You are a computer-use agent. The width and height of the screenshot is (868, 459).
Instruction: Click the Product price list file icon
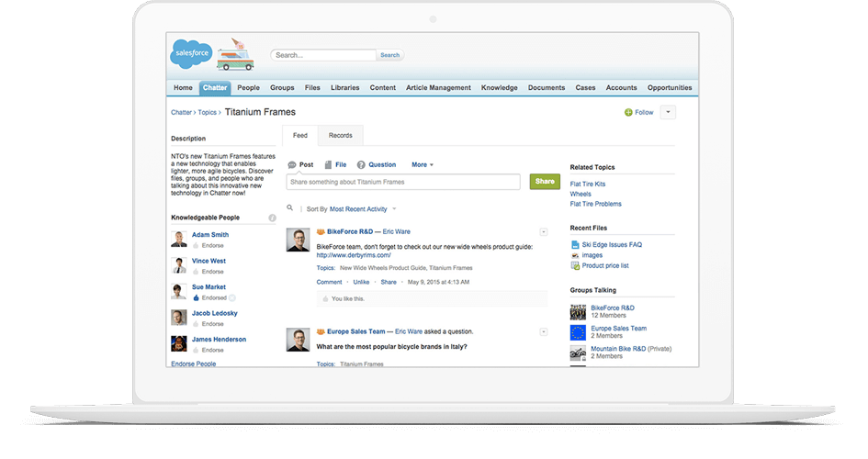pos(575,265)
